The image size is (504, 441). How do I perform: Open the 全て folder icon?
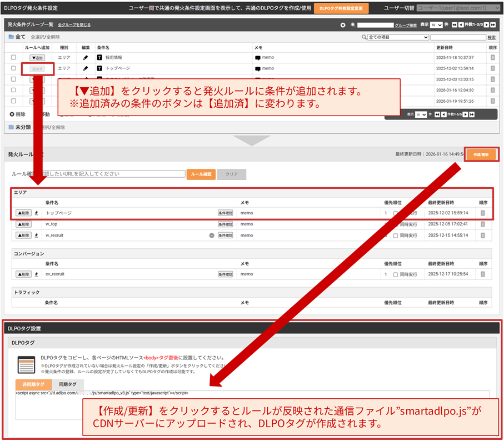coord(11,37)
